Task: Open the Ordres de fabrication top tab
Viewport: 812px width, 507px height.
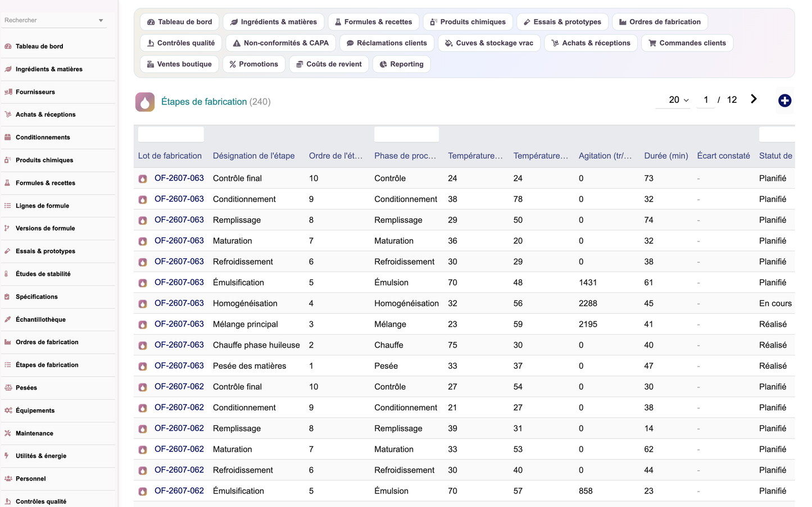Action: (x=660, y=22)
